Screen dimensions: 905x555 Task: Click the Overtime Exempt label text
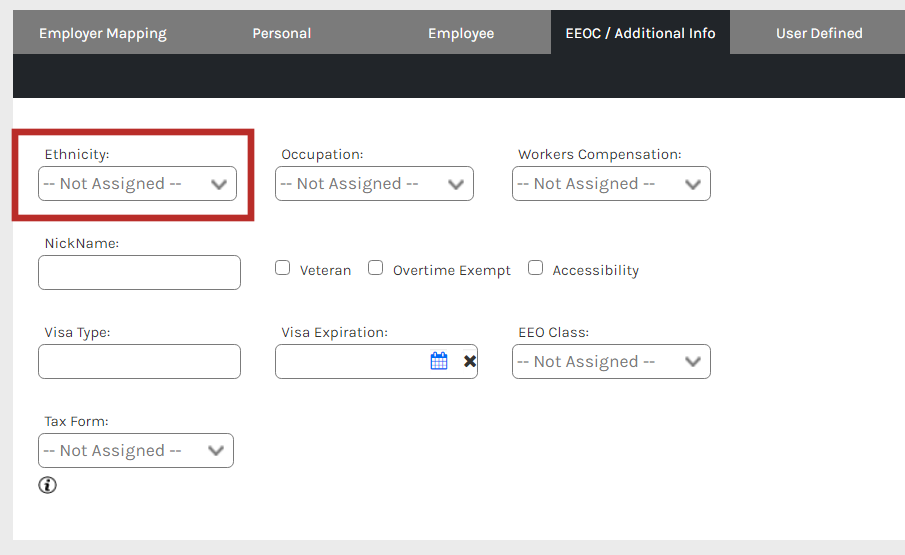pos(451,270)
